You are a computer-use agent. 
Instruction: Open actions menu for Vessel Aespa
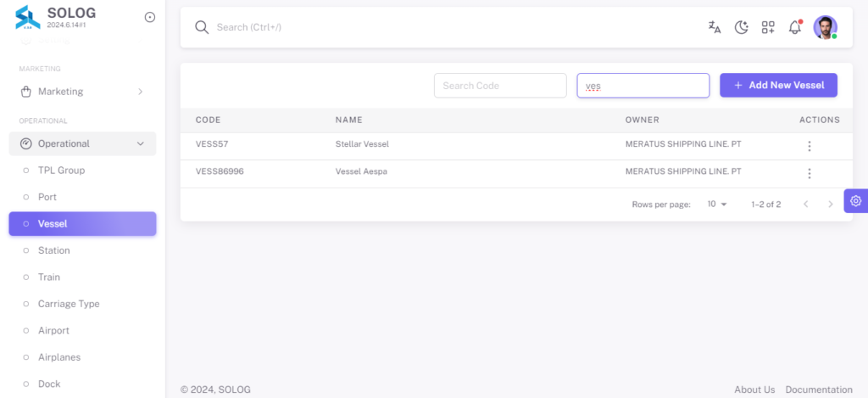pyautogui.click(x=810, y=173)
